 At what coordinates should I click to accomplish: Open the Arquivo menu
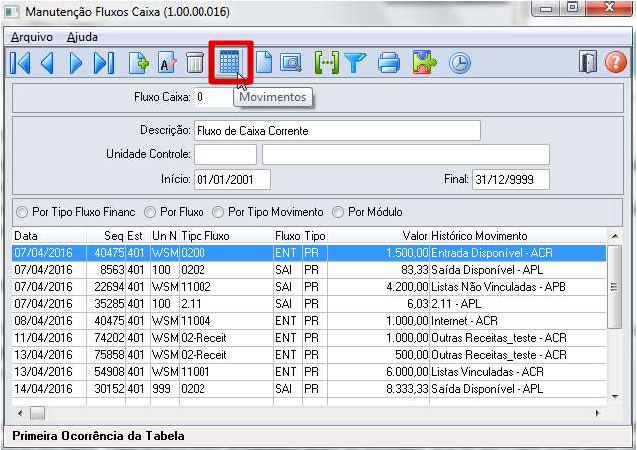32,37
